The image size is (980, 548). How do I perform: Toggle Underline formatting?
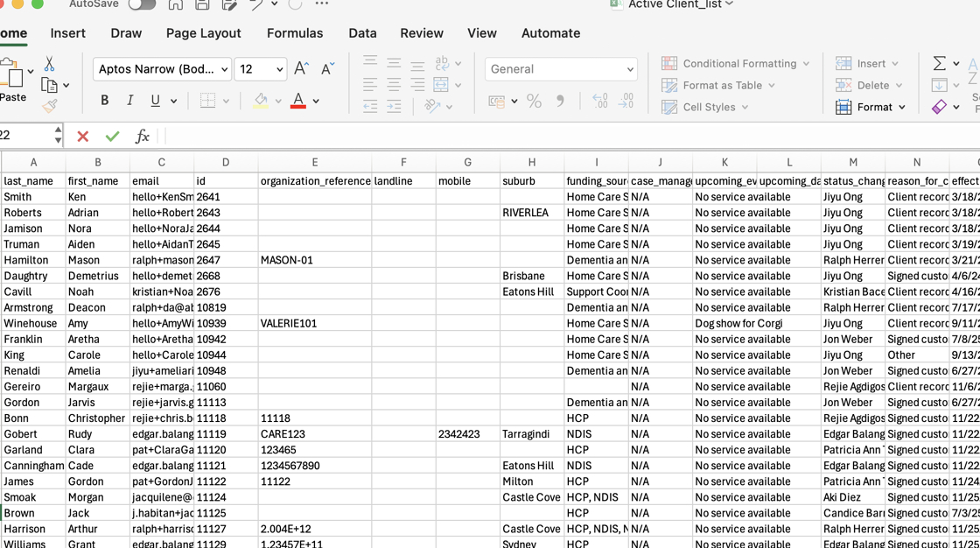point(155,100)
